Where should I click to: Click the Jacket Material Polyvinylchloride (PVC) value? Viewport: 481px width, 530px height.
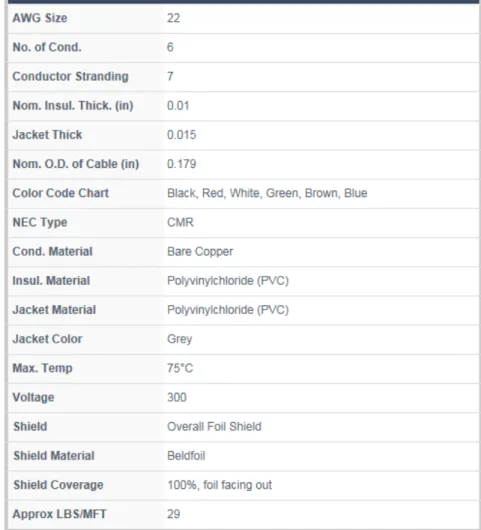[228, 310]
